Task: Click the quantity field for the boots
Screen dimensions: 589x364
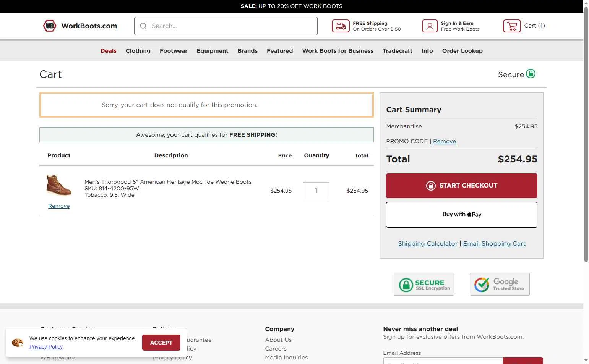Action: 316,191
